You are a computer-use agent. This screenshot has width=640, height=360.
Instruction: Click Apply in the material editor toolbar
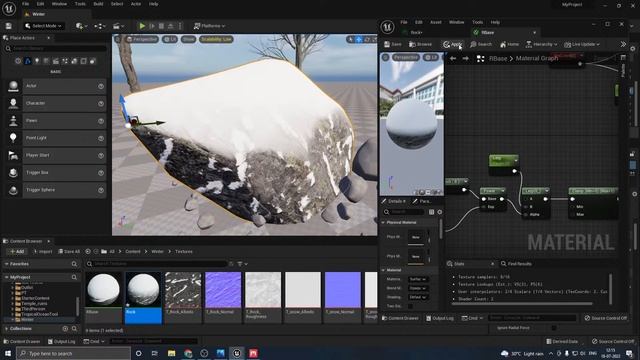point(453,44)
